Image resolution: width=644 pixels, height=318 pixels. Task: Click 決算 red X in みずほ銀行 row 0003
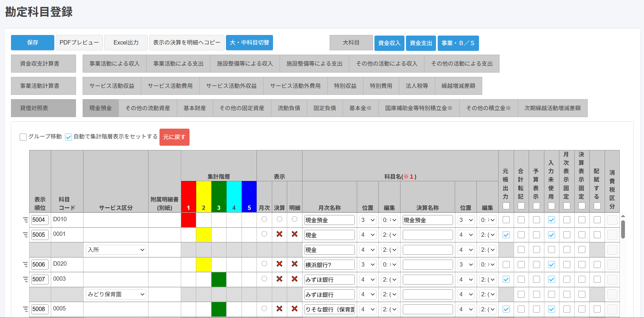click(x=279, y=279)
